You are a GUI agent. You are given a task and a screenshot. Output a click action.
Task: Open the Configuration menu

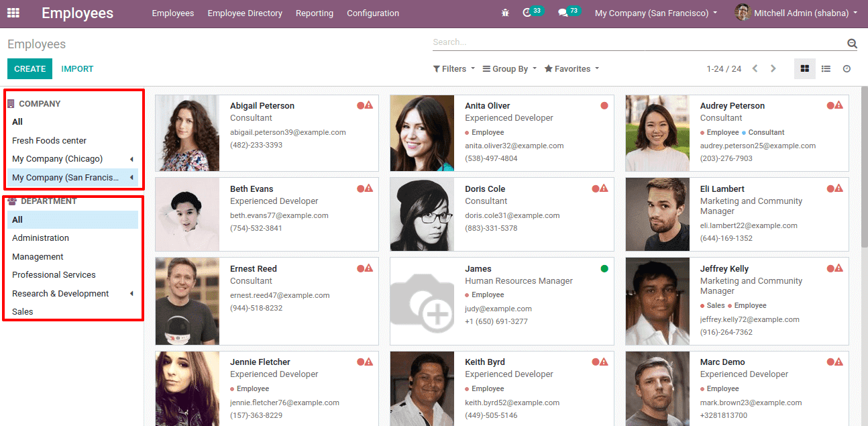pyautogui.click(x=373, y=13)
